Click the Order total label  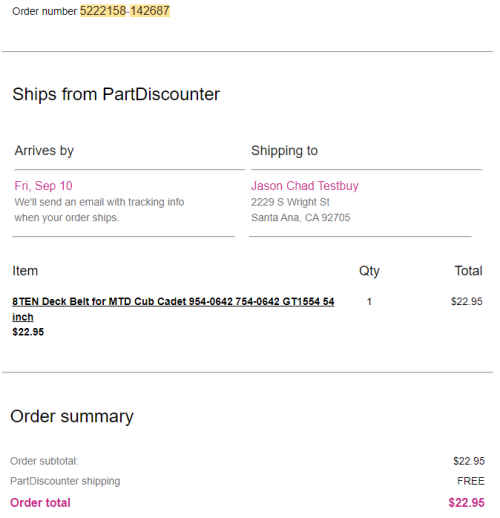[40, 502]
